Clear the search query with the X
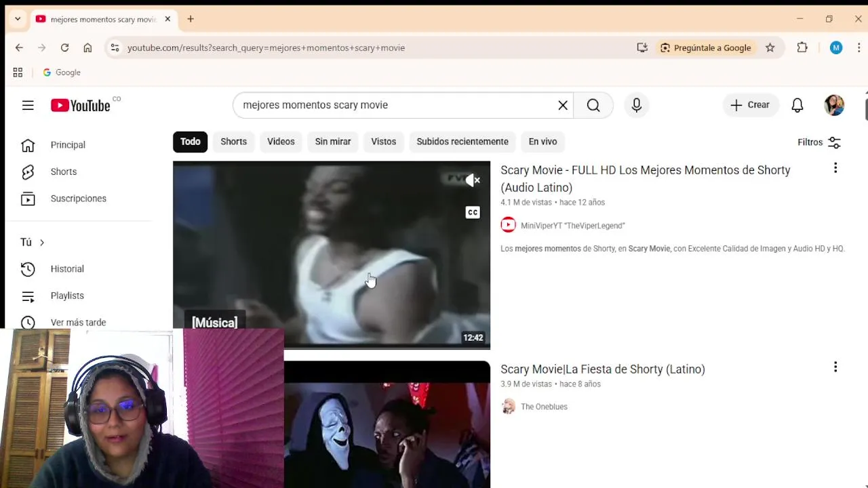 (x=563, y=105)
